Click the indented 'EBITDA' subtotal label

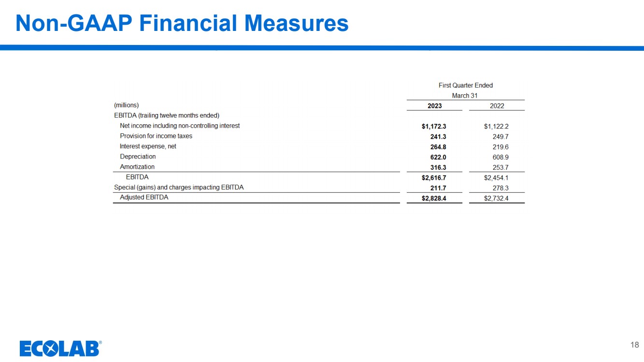[137, 177]
